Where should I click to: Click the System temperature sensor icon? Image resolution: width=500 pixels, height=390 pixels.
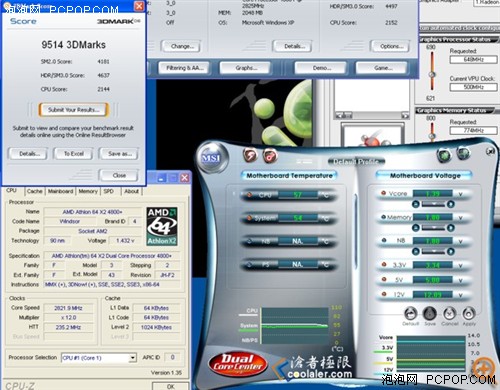click(x=249, y=218)
